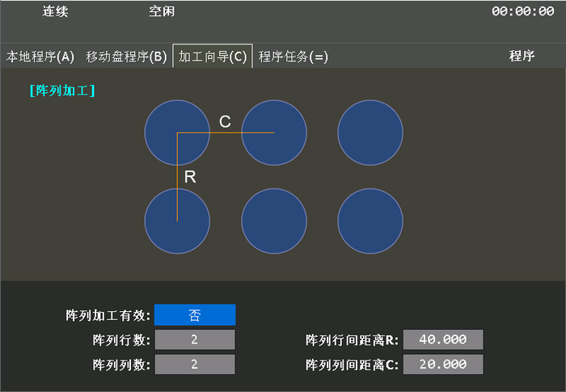Click the 00:00:00 timer display
Viewport: 566px width, 392px height.
(522, 11)
